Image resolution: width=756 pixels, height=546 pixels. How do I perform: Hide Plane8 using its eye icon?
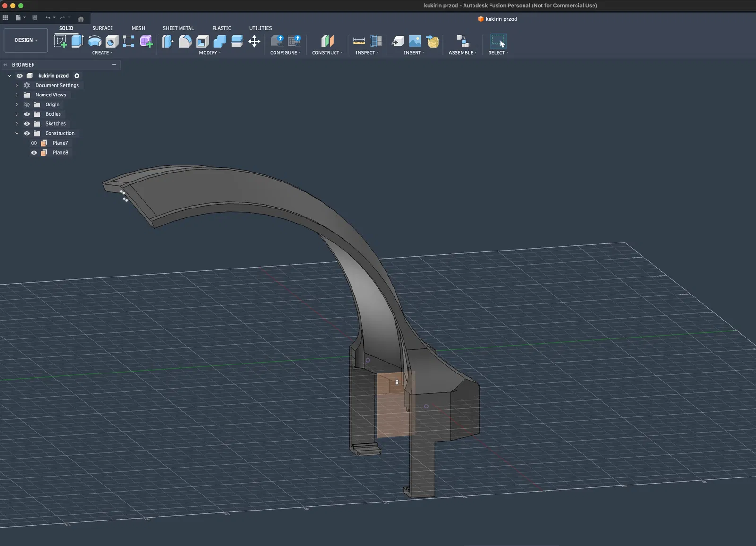pyautogui.click(x=34, y=153)
